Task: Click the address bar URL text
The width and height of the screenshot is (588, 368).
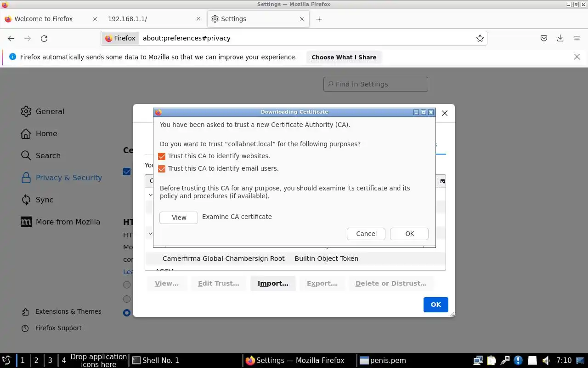Action: (187, 38)
